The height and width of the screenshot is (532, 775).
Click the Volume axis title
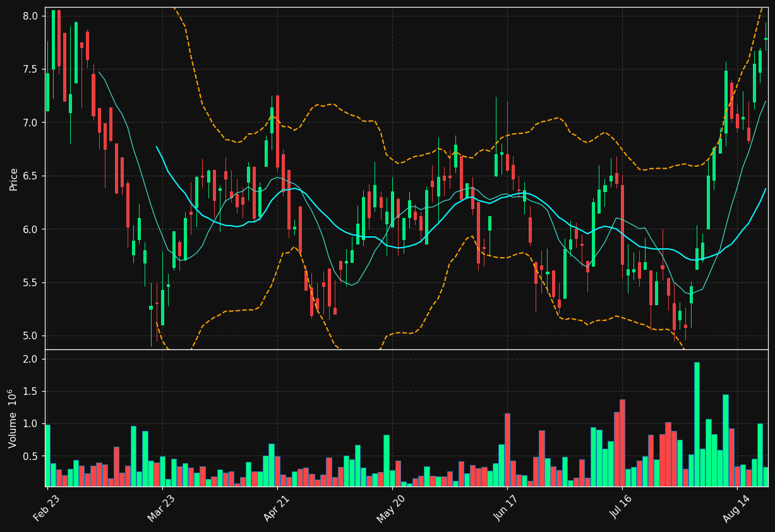tap(13, 418)
